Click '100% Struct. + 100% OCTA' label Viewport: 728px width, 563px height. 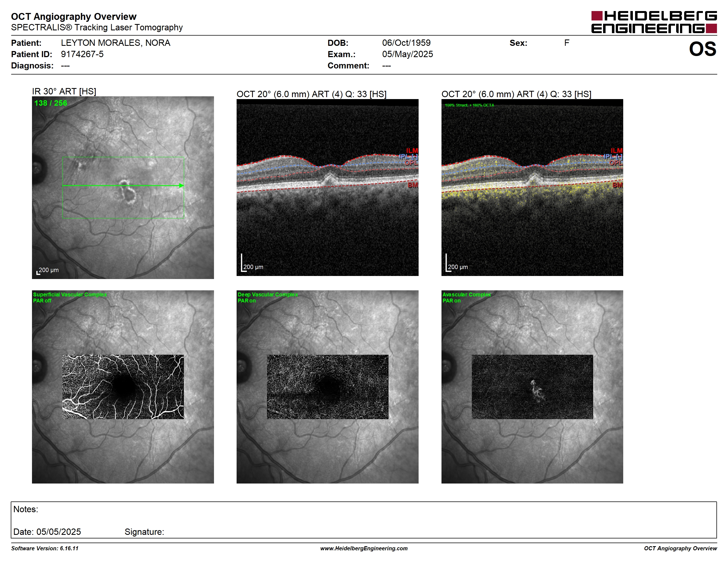pos(469,105)
